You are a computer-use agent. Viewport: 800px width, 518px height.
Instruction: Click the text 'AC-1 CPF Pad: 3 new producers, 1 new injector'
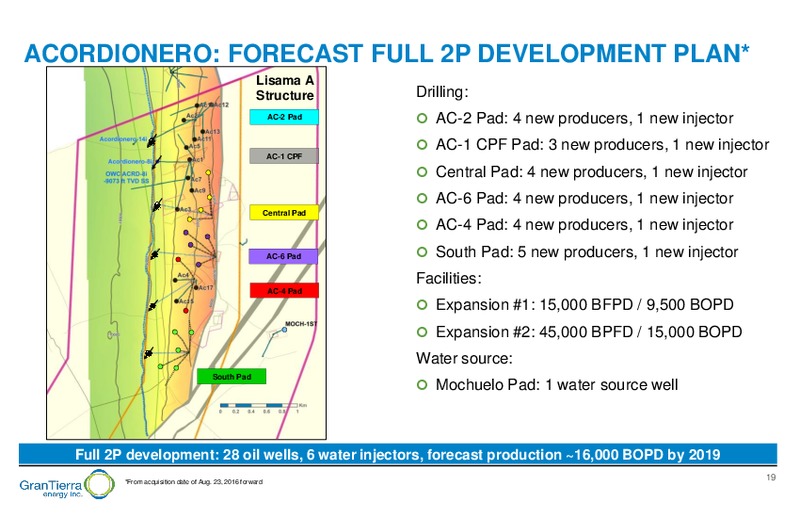[602, 145]
